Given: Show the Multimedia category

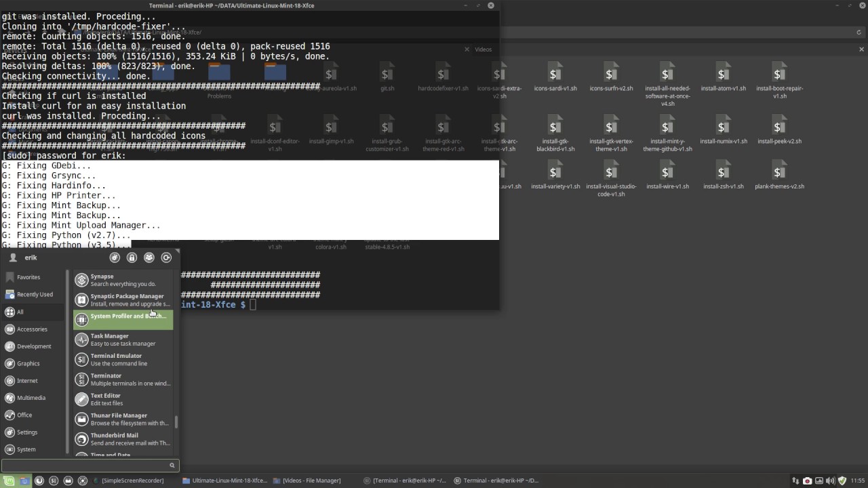Looking at the screenshot, I should click(x=34, y=398).
